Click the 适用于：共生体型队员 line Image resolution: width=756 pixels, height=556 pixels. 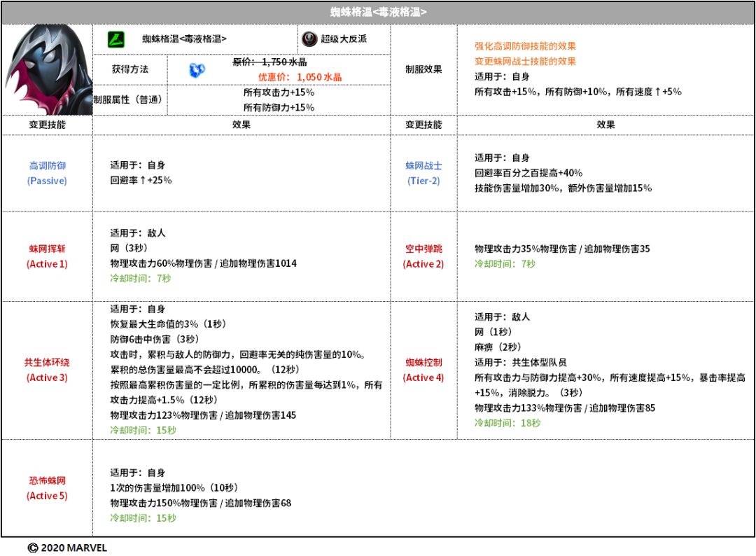521,363
